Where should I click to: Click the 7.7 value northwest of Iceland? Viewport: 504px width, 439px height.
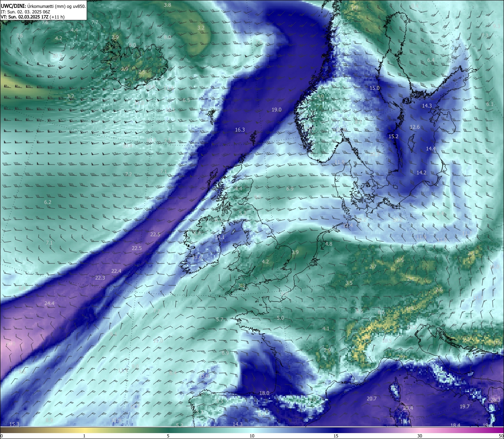pos(95,23)
